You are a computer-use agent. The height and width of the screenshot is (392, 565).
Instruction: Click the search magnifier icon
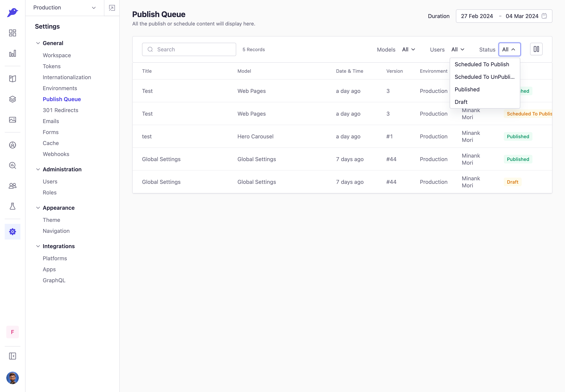click(x=150, y=49)
